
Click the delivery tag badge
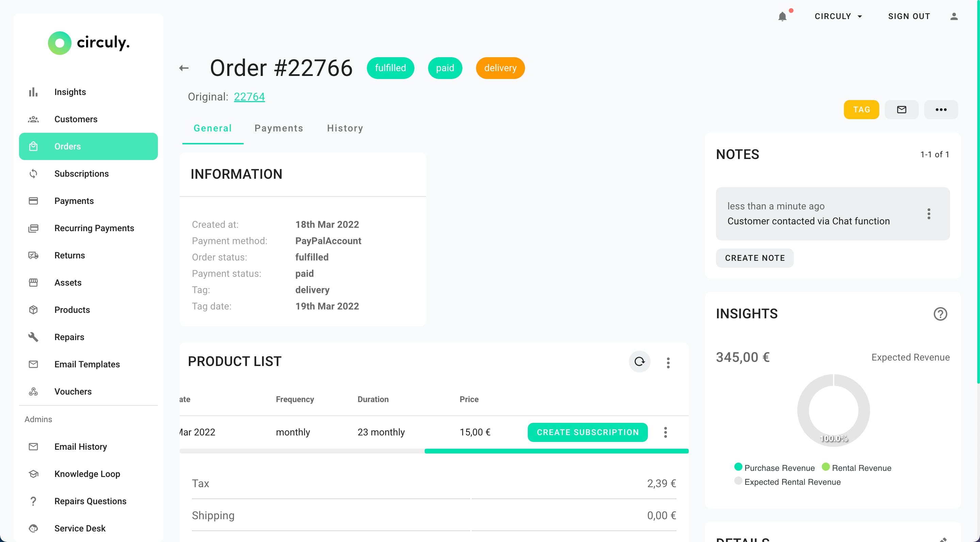point(500,68)
